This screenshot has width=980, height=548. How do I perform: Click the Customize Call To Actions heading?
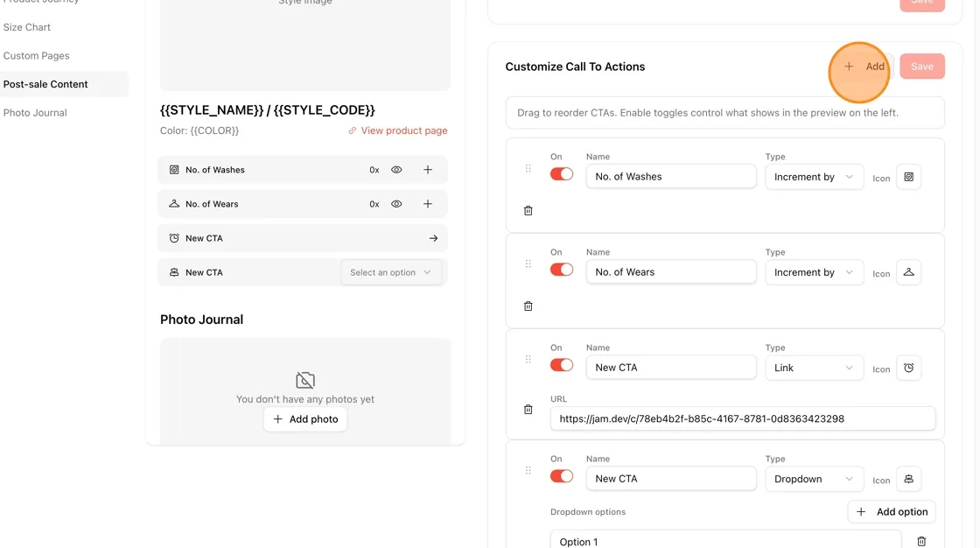(x=575, y=67)
